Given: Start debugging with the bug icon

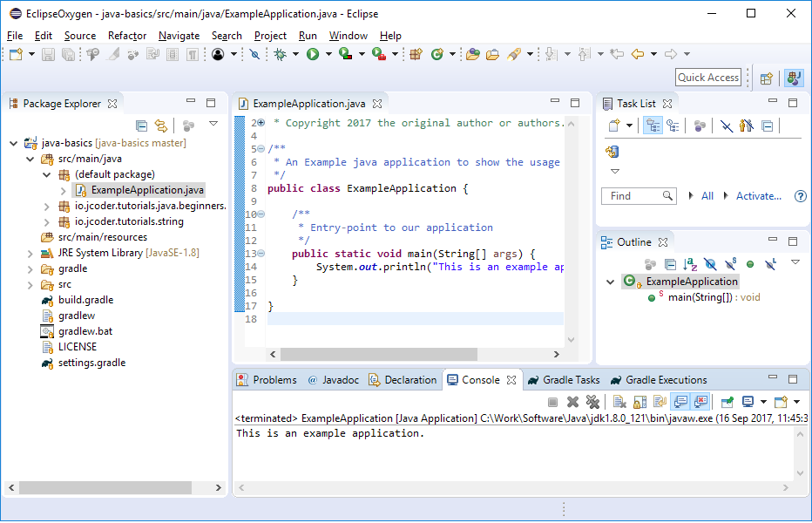Looking at the screenshot, I should click(281, 54).
